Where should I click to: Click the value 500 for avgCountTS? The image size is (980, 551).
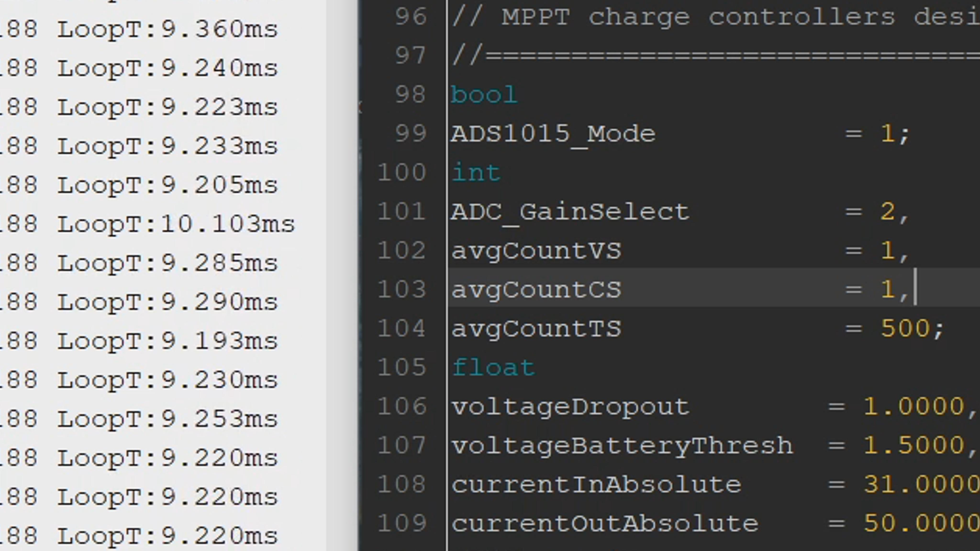[x=905, y=328]
